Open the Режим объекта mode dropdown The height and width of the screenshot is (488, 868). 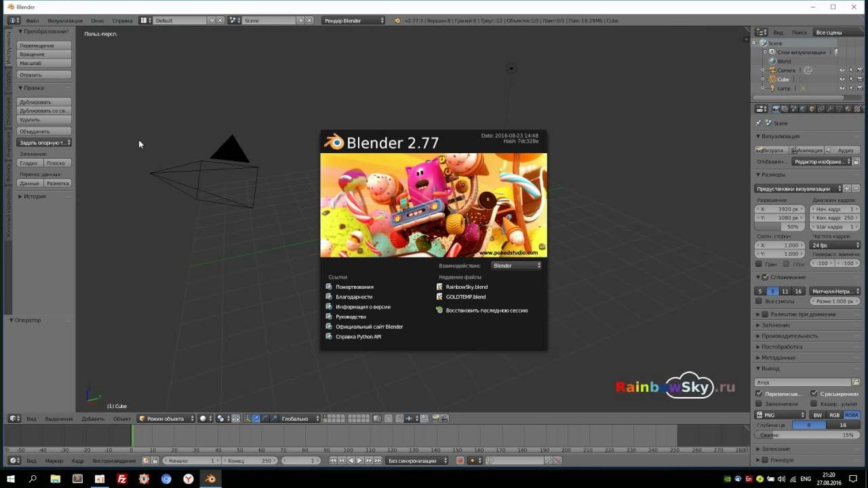166,419
